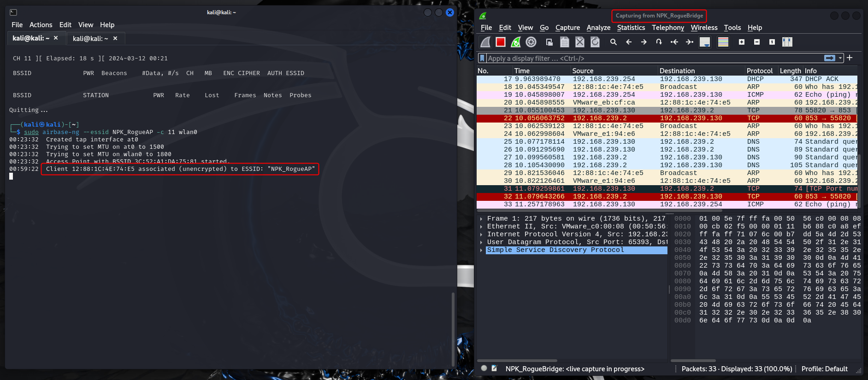868x380 pixels.
Task: Sort packet list by No. column
Action: [x=495, y=71]
